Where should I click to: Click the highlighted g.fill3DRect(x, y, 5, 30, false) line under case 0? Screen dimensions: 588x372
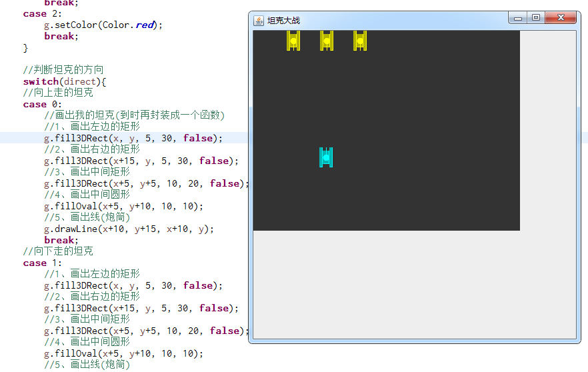[x=133, y=138]
